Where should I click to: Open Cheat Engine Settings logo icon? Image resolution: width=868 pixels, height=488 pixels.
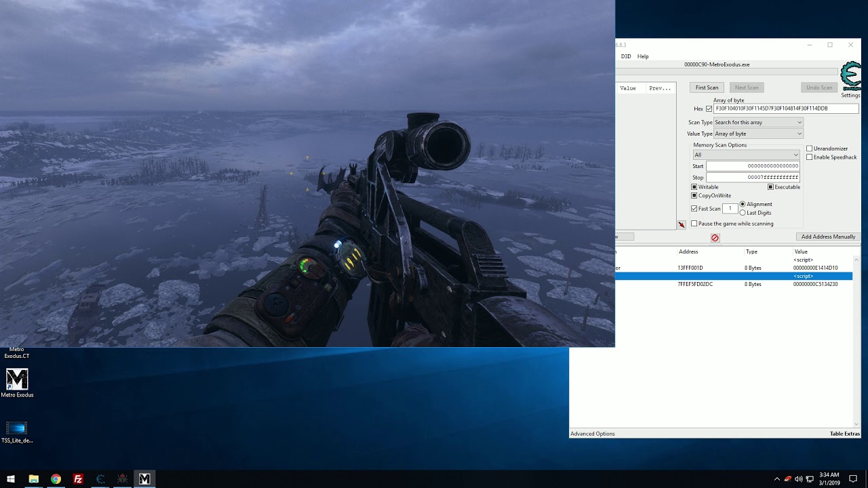click(x=850, y=75)
